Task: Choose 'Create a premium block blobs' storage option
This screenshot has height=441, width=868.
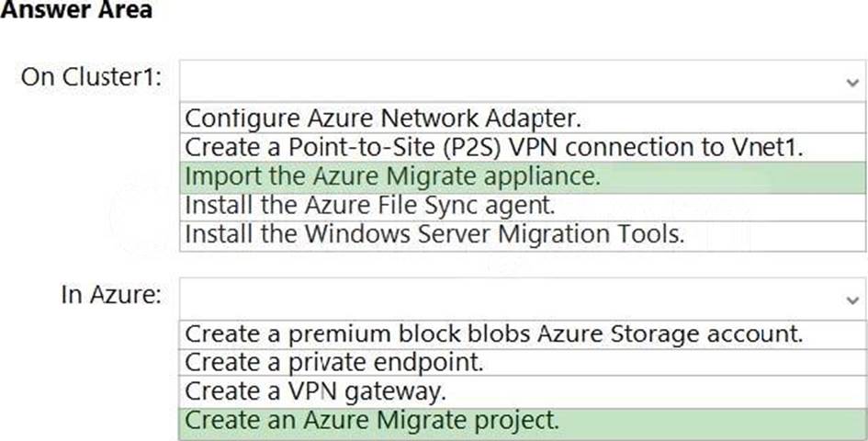Action: coord(494,334)
